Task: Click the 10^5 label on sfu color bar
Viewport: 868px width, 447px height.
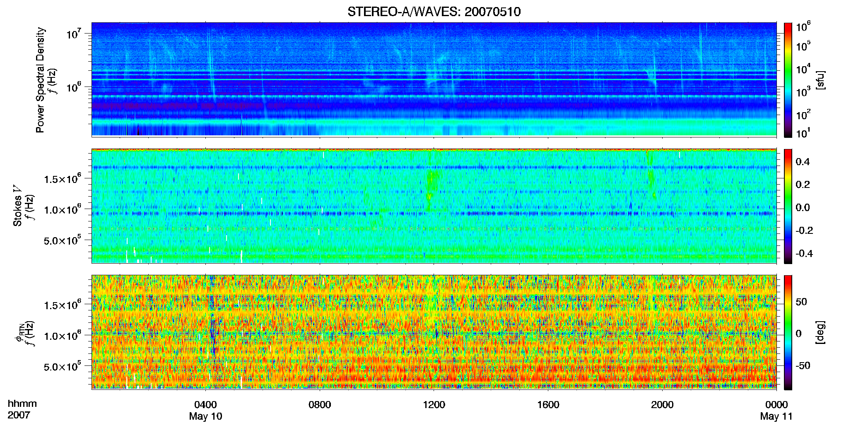Action: [803, 46]
